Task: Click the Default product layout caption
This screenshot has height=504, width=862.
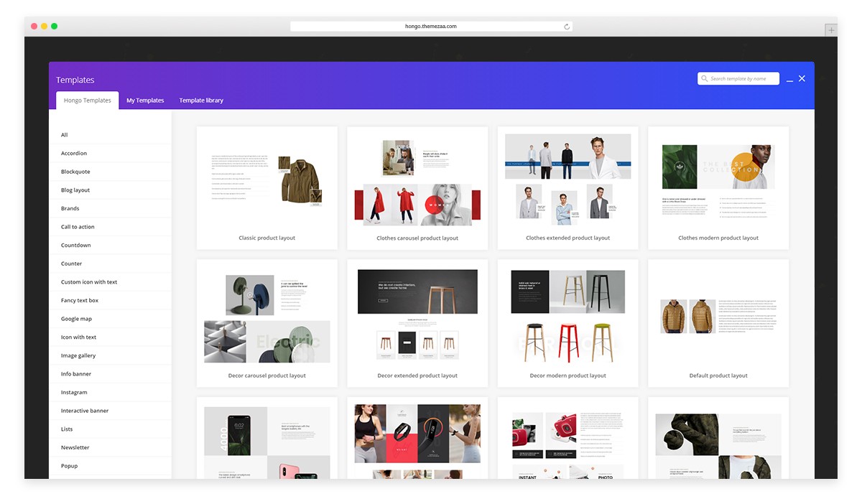Action: click(x=718, y=375)
